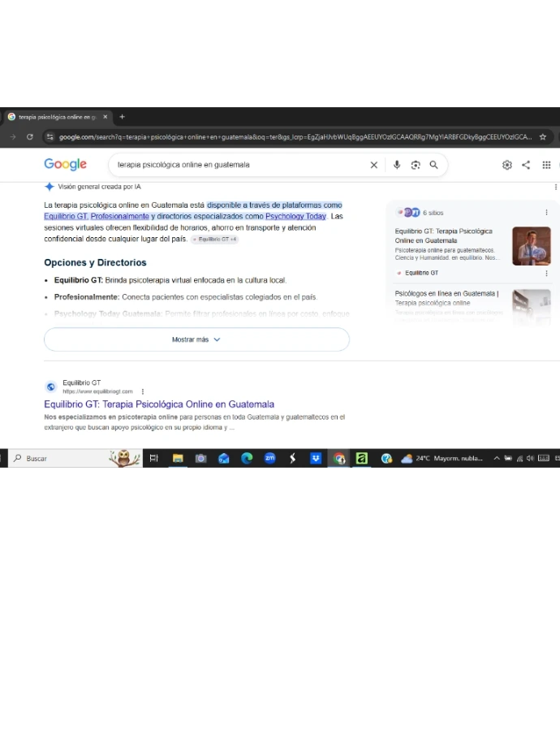Open Equilibrio GT: Terapia Psicológica Online result
The width and height of the screenshot is (560, 747).
159,404
